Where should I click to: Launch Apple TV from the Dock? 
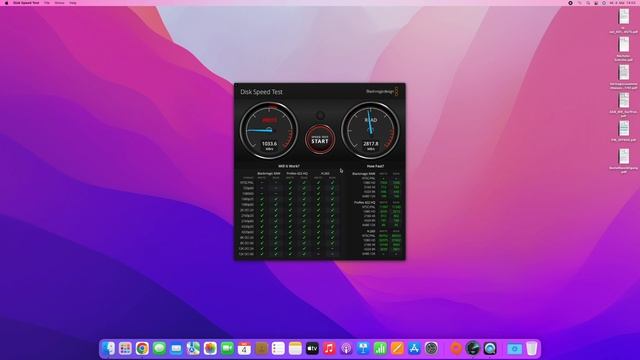(x=312, y=348)
